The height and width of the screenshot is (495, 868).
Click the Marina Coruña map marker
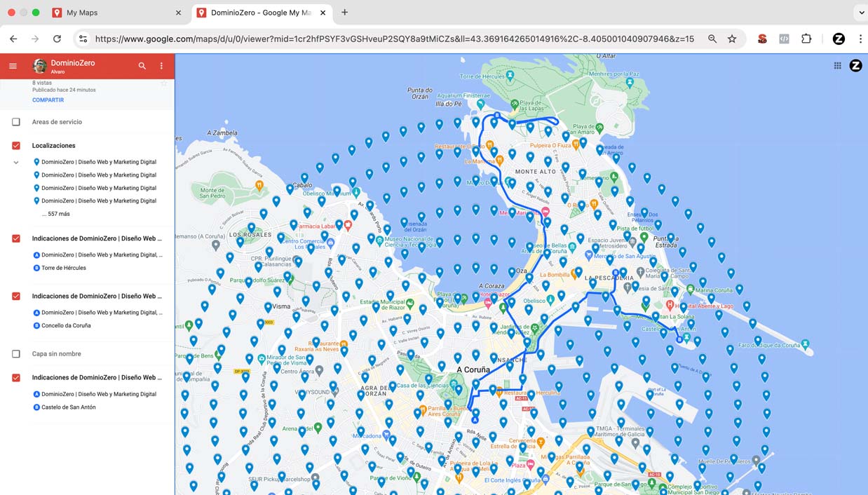(x=690, y=289)
